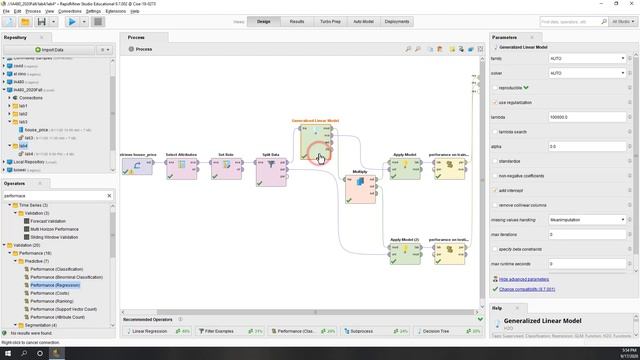The height and width of the screenshot is (360, 640).
Task: Click the Open Process folder icon
Action: pyautogui.click(x=25, y=22)
